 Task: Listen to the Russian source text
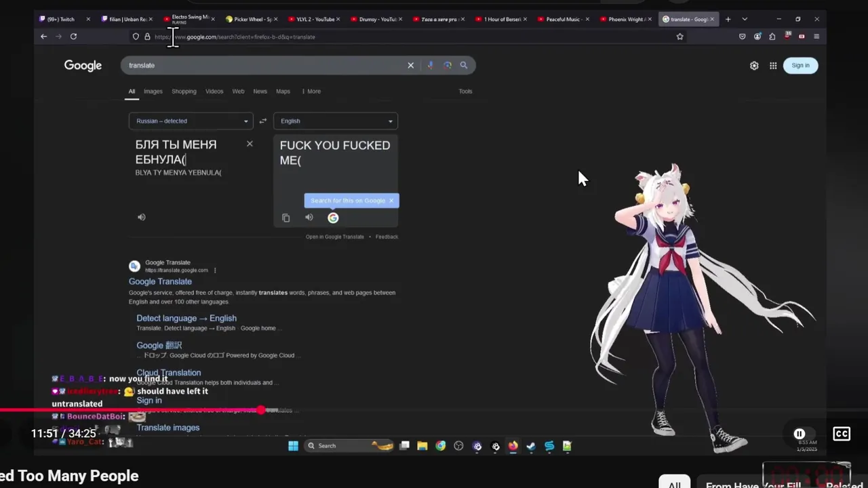click(141, 217)
